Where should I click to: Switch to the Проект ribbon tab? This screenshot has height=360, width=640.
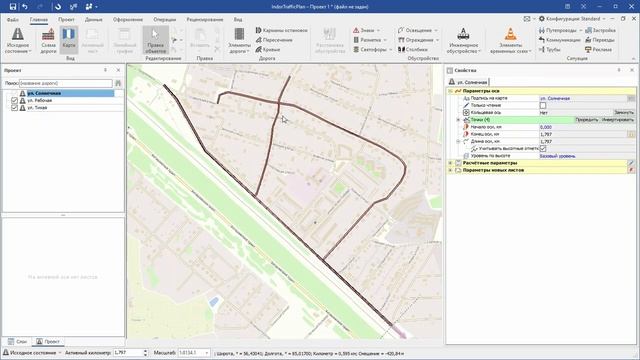click(x=66, y=20)
